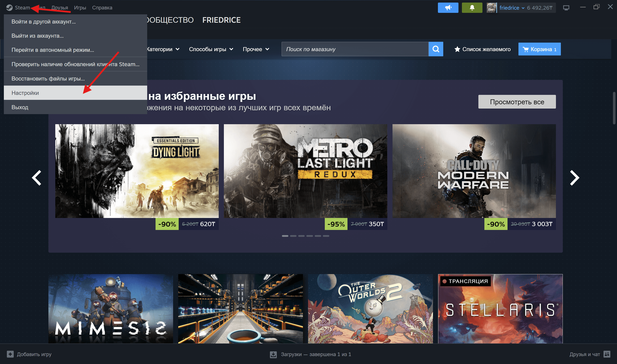
Task: Expand the friedrice account dropdown
Action: pos(512,8)
